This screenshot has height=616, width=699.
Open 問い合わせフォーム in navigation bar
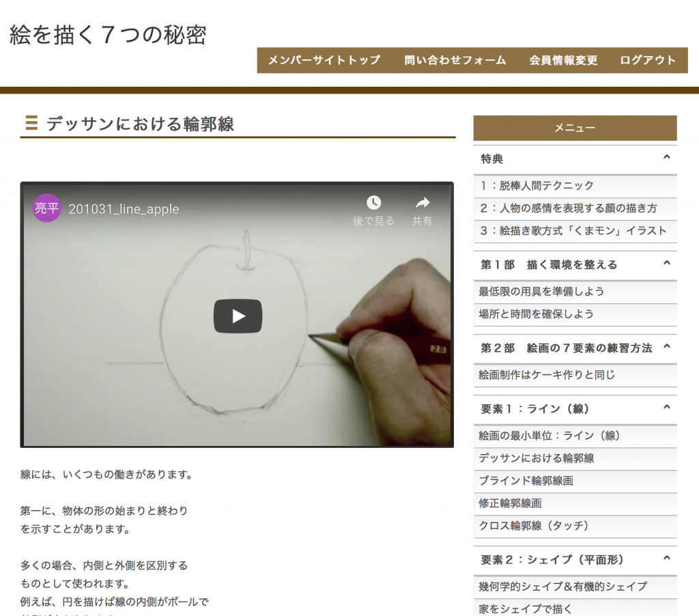(455, 60)
